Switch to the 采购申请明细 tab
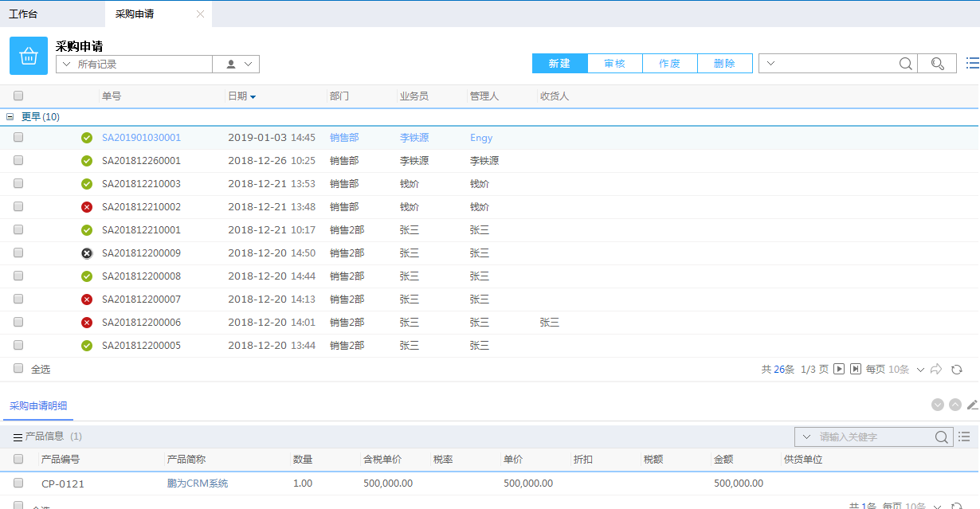This screenshot has height=509, width=980. (38, 405)
